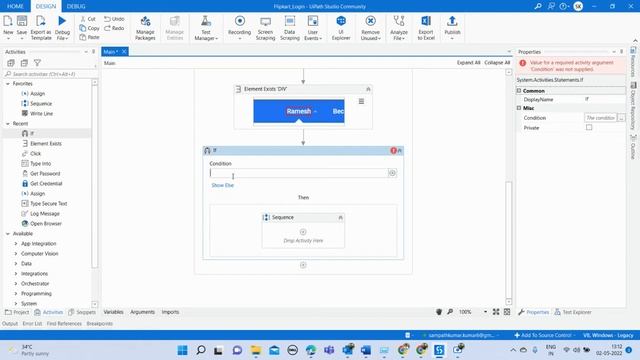Screen dimensions: 640x360
Task: Collapse the Sequence activity
Action: tap(340, 218)
